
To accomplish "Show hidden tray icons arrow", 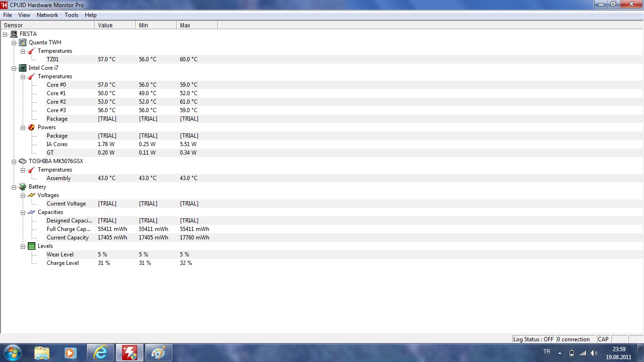I will click(560, 353).
